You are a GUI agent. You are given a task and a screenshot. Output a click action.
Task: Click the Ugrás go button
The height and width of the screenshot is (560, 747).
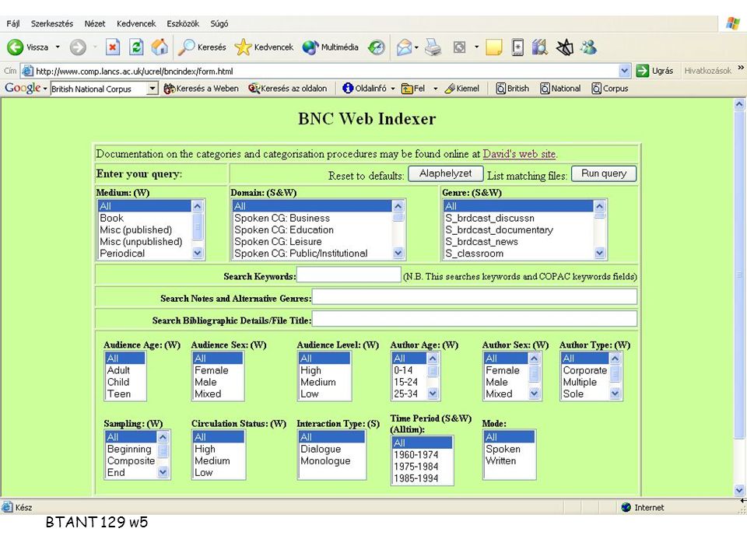pos(655,71)
